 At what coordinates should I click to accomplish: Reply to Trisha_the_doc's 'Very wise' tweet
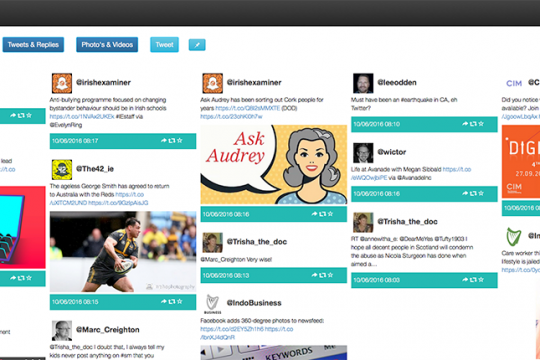(314, 275)
